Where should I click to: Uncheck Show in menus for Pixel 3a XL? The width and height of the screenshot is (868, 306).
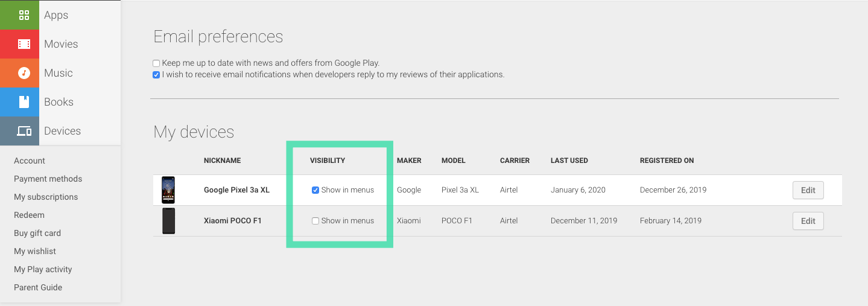(x=315, y=190)
